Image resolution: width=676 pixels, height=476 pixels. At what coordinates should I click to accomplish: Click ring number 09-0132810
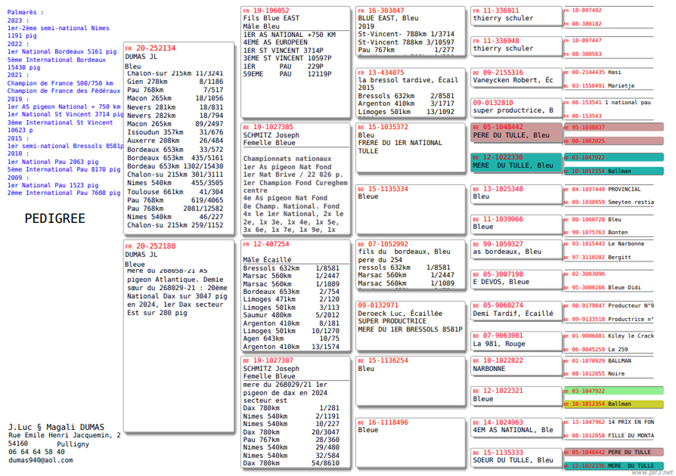pos(493,103)
